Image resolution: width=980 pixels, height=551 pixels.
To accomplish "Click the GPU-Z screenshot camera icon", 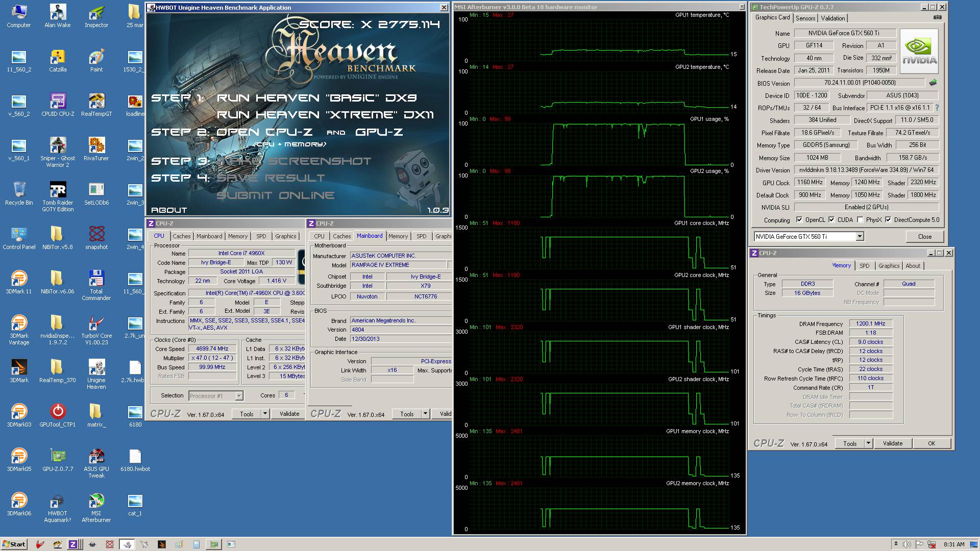I will [938, 17].
